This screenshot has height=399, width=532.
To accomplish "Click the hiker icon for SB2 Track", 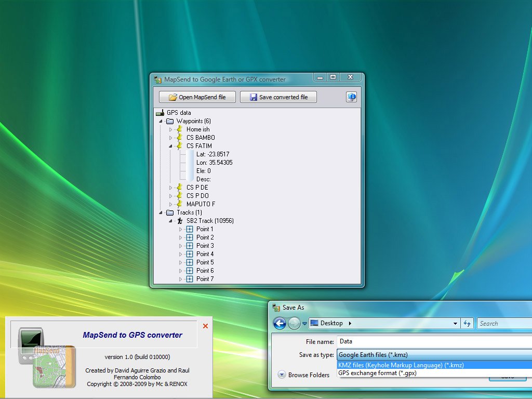I will [x=180, y=220].
